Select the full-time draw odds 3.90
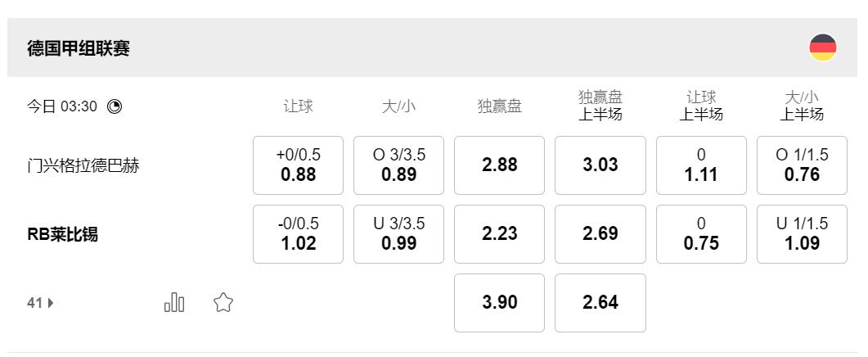The height and width of the screenshot is (357, 868). pyautogui.click(x=499, y=303)
